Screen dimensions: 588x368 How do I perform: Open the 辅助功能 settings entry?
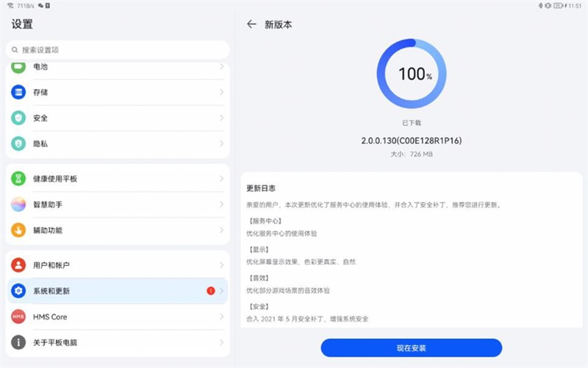(118, 230)
